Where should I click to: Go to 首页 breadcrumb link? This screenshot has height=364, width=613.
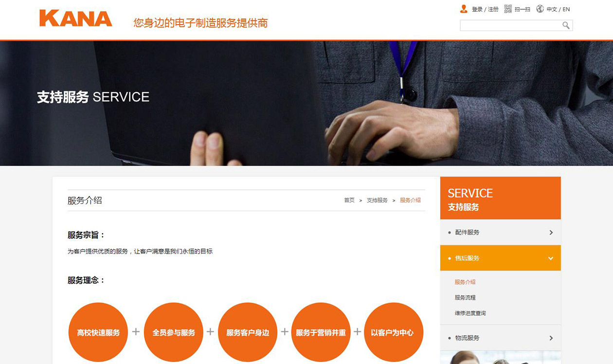tap(349, 200)
